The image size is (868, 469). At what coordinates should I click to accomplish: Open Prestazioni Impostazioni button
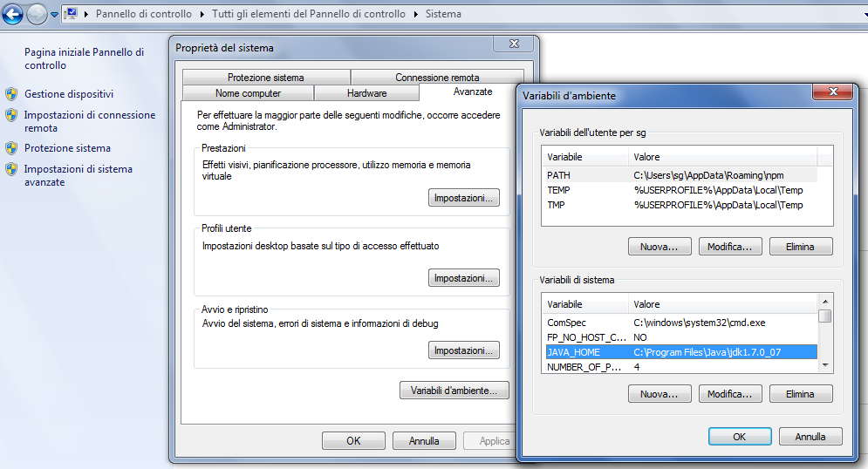pyautogui.click(x=464, y=198)
